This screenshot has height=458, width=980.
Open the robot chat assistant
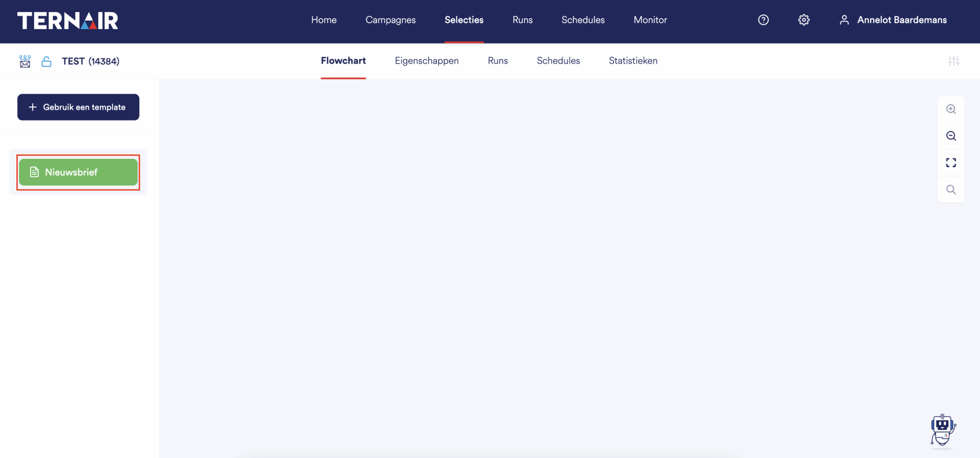(x=943, y=431)
